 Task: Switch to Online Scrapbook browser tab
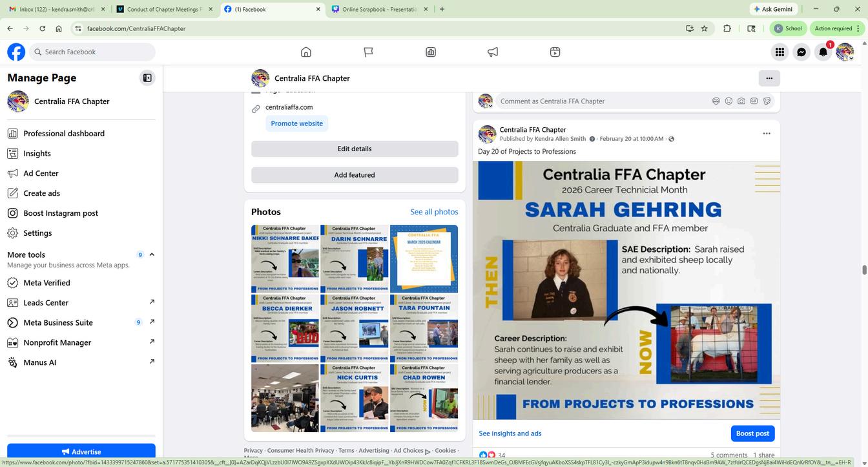coord(380,9)
